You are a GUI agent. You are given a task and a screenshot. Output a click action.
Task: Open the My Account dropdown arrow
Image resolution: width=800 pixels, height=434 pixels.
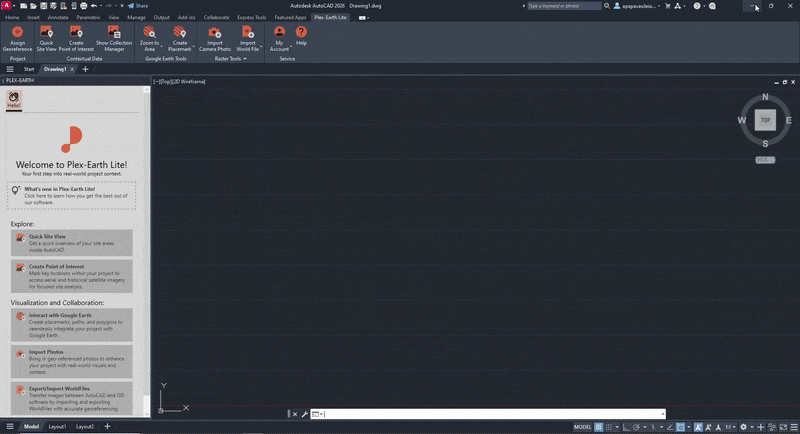291,46
